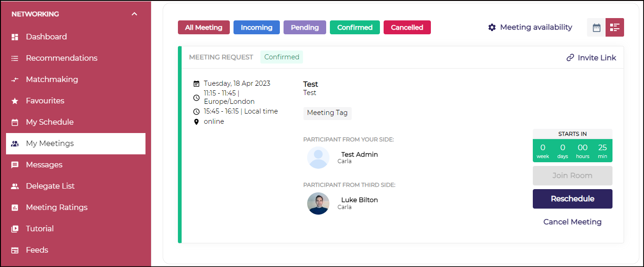Show Cancelled meetings filter
This screenshot has height=267, width=644.
[407, 27]
